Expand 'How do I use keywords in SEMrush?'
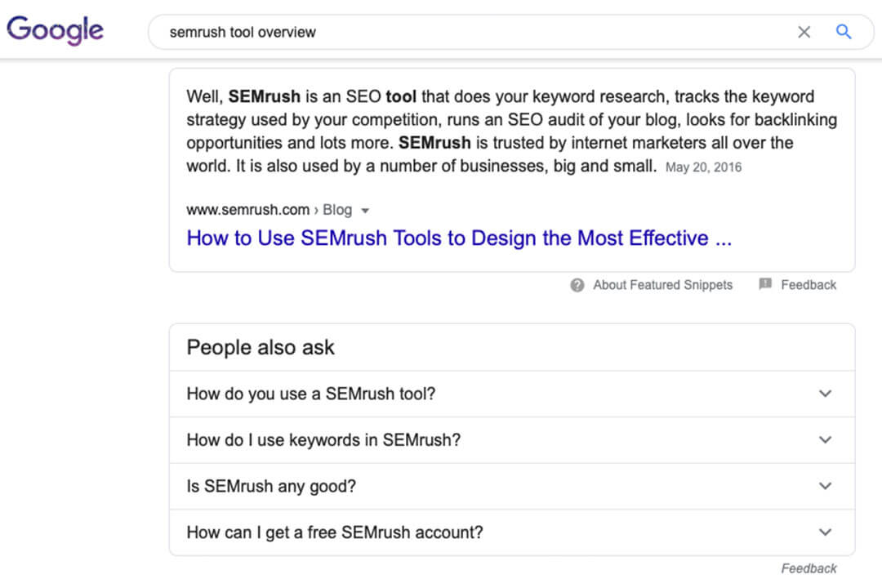The image size is (882, 588). 512,440
